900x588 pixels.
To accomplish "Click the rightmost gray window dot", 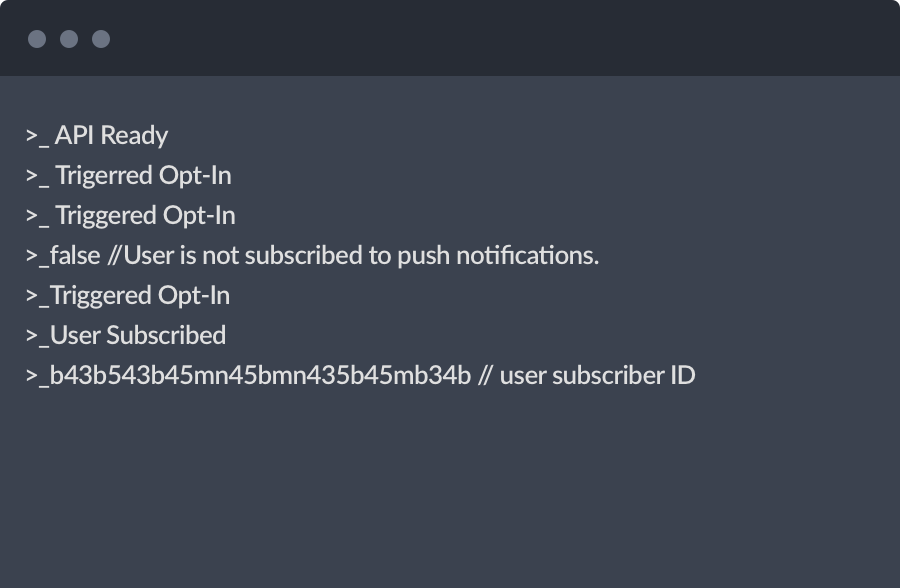I will pos(101,39).
